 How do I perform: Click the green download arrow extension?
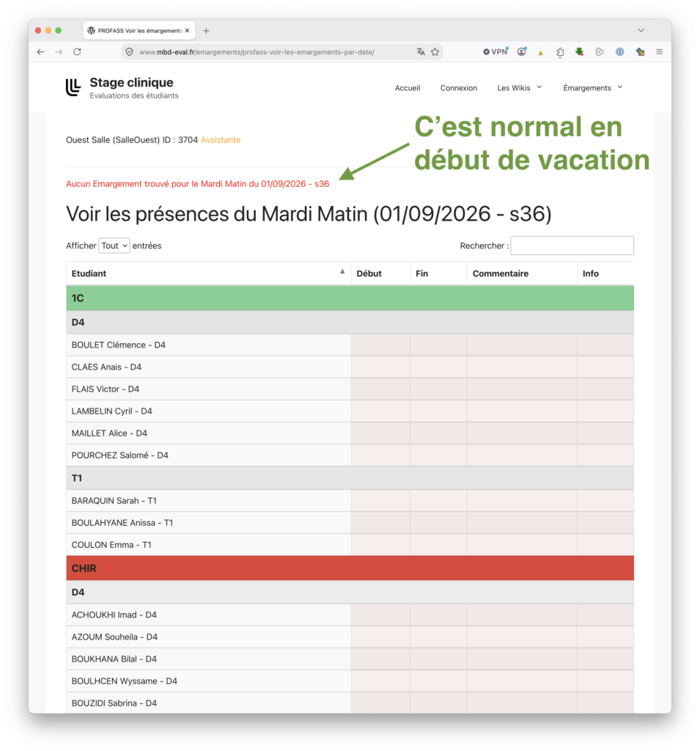579,52
